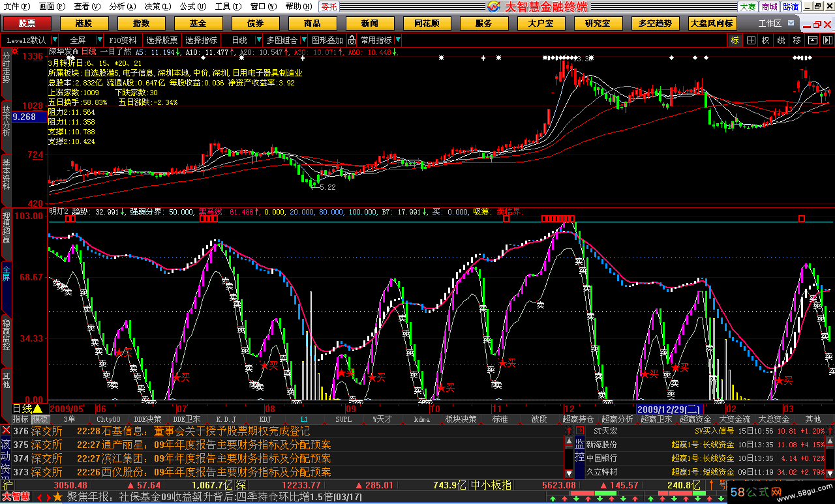835x504 pixels.
Task: Open the 常用指标 dropdown arrow
Action: (x=398, y=40)
